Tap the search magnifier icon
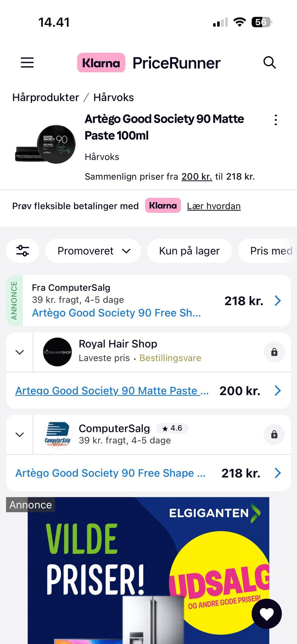This screenshot has width=297, height=644. click(269, 63)
